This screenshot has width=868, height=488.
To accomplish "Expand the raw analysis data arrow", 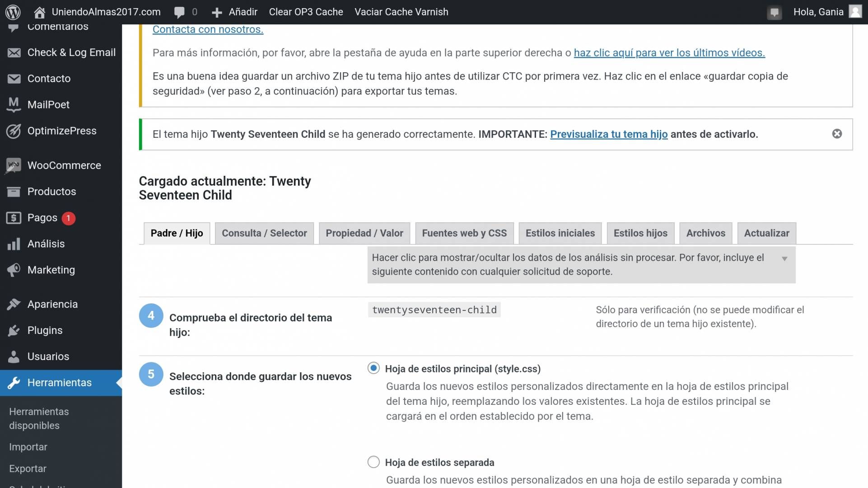I will [784, 259].
